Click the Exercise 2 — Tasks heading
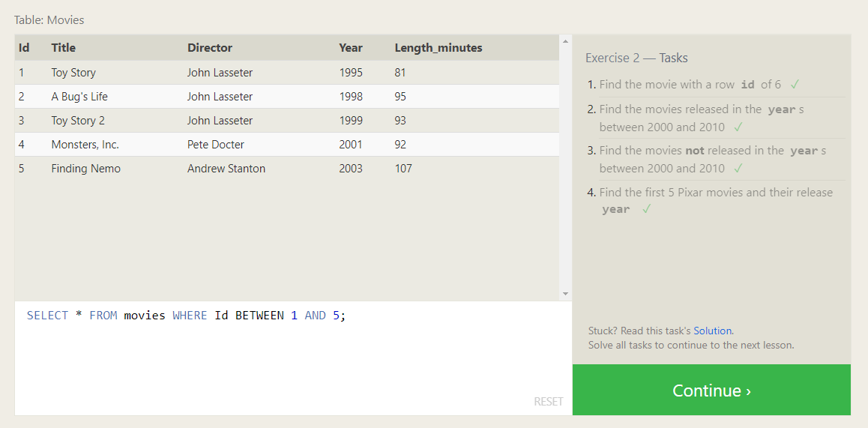The height and width of the screenshot is (428, 868). 636,58
